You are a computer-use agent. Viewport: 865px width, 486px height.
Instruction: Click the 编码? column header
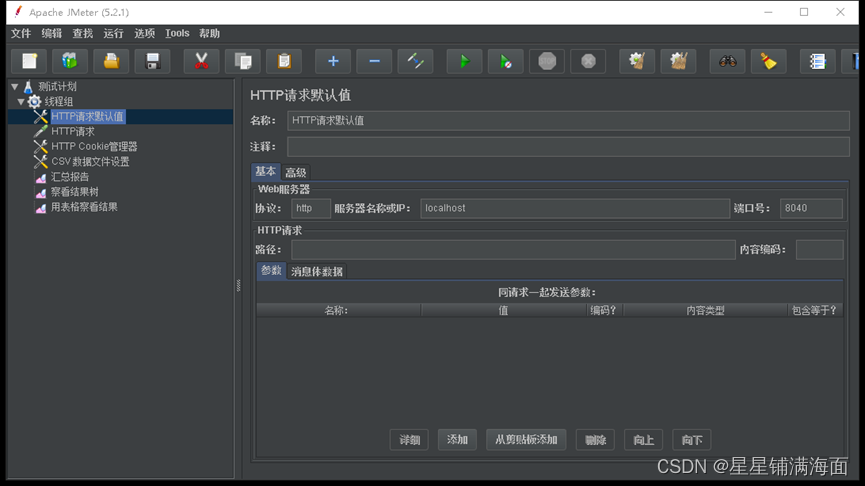pyautogui.click(x=604, y=311)
